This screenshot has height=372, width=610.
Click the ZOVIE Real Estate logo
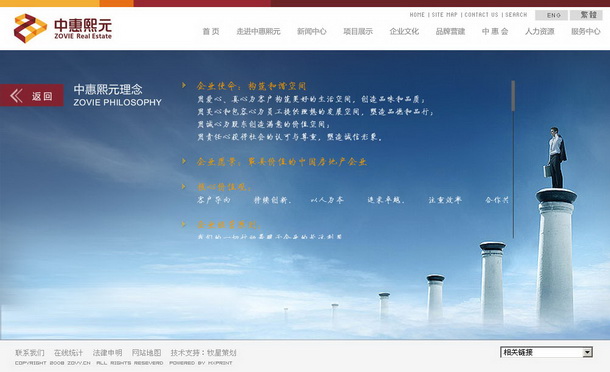(63, 28)
